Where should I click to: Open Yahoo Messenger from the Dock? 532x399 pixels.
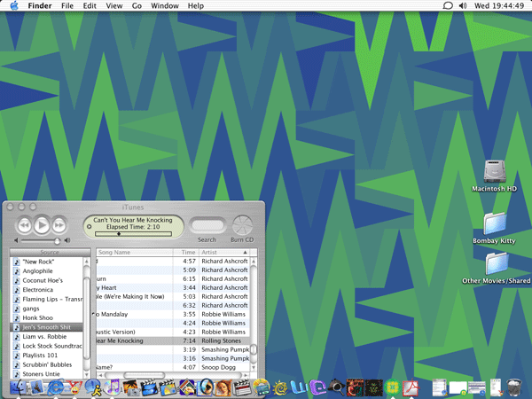74,387
